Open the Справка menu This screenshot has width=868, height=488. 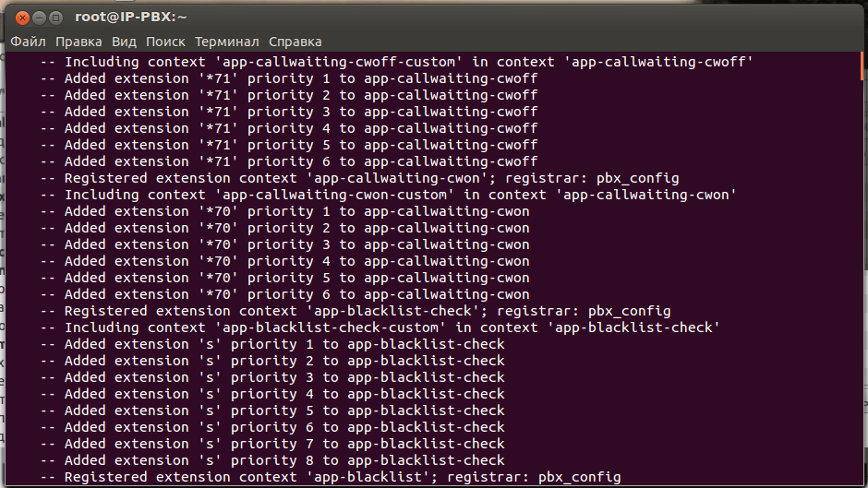(295, 42)
